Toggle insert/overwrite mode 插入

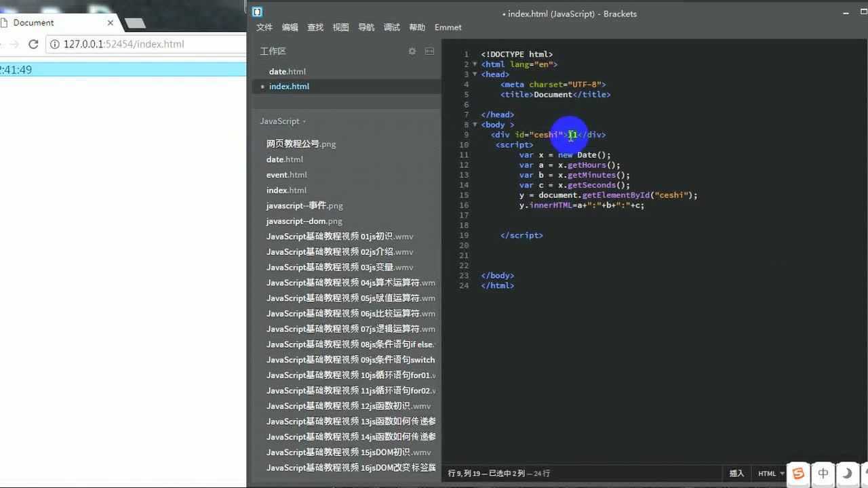pyautogui.click(x=736, y=473)
